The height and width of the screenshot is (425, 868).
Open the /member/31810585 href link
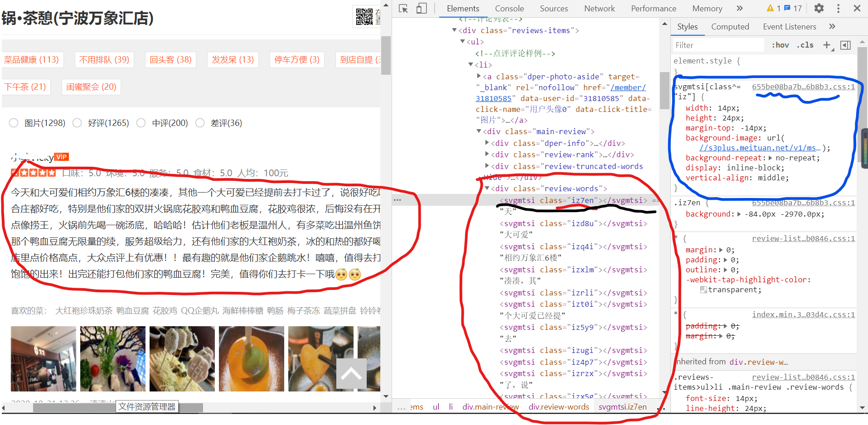pyautogui.click(x=560, y=93)
